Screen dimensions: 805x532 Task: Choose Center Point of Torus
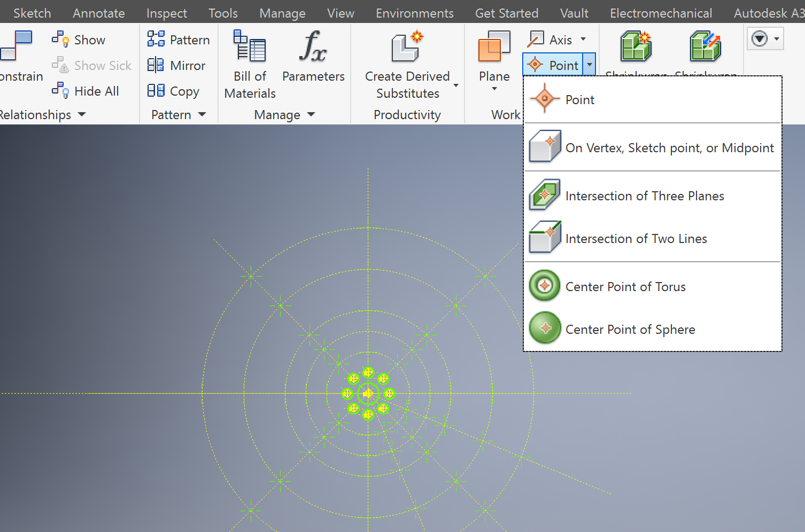[652, 286]
